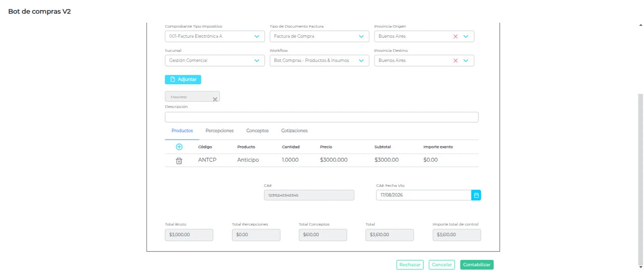Click the Importe total de control field
This screenshot has height=274, width=644.
pos(457,235)
